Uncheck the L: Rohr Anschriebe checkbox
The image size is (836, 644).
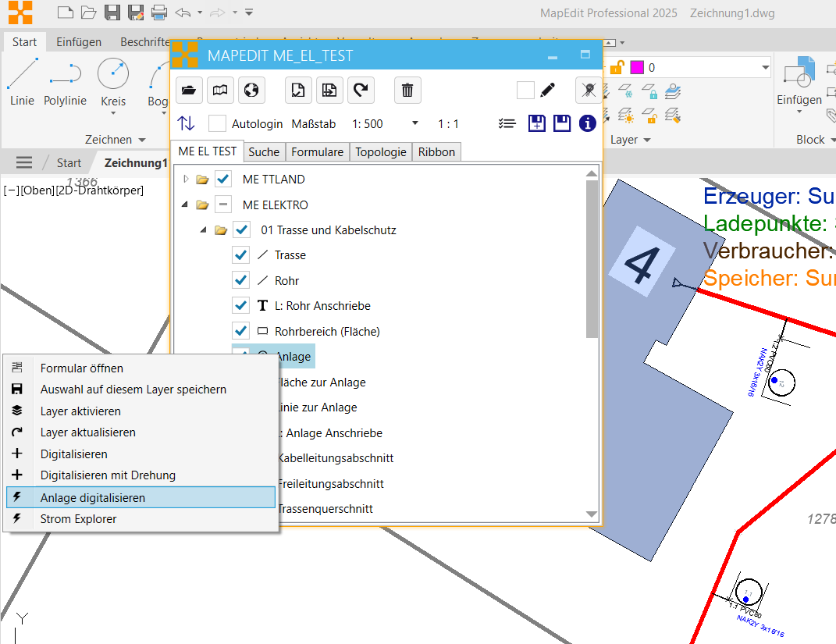tap(241, 305)
